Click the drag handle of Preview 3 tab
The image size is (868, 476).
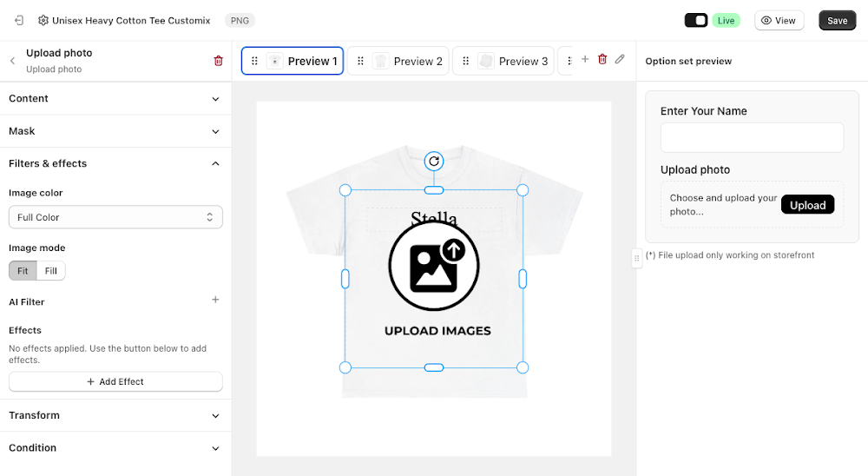465,61
